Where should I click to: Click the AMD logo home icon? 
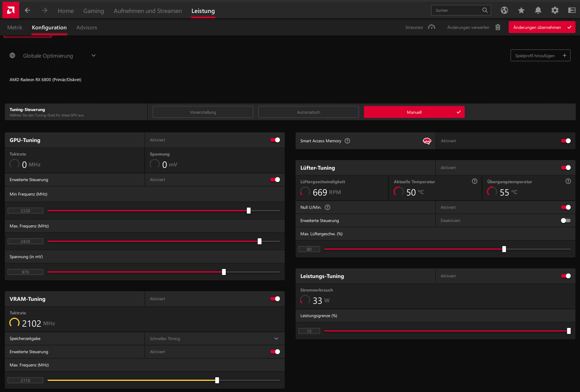tap(11, 11)
